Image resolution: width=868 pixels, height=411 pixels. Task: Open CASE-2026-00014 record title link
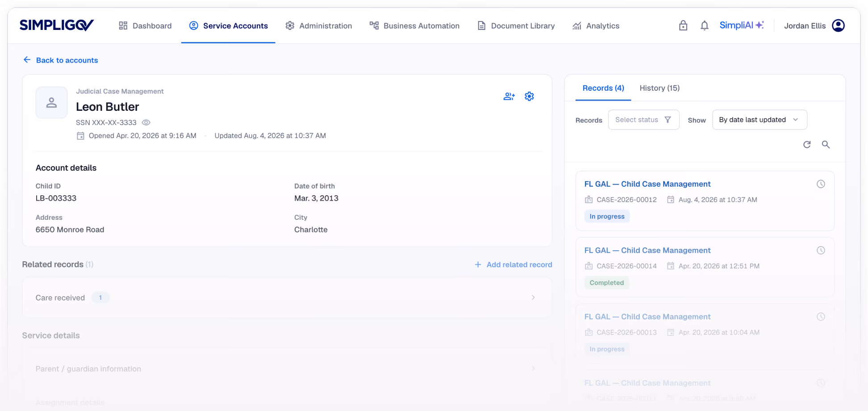click(x=647, y=251)
